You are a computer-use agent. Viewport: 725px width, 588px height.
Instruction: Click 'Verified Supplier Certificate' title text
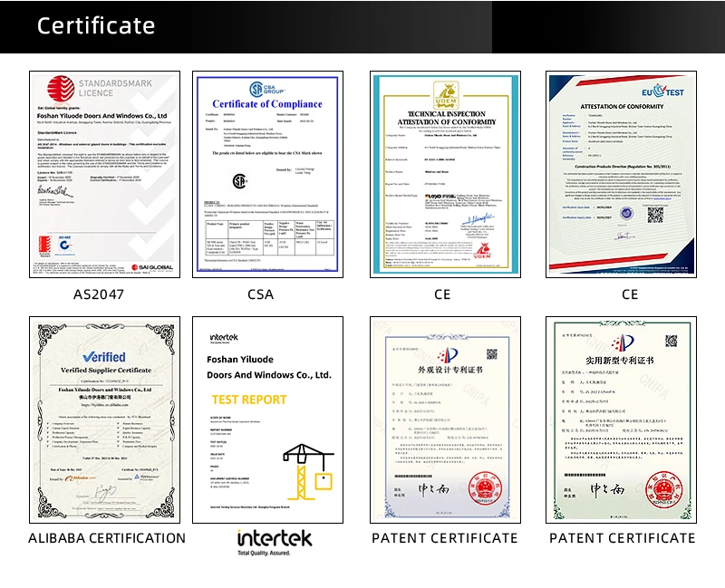106,371
